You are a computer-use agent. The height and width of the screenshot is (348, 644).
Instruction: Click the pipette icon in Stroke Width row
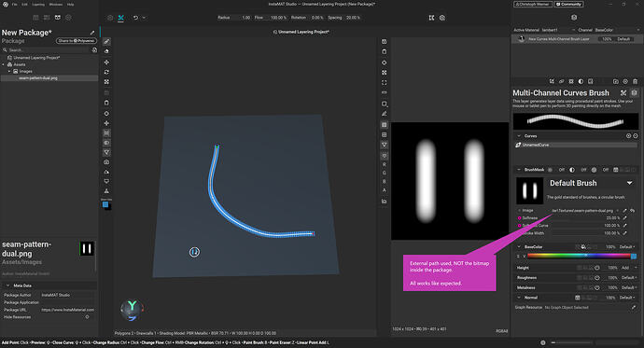tap(625, 233)
